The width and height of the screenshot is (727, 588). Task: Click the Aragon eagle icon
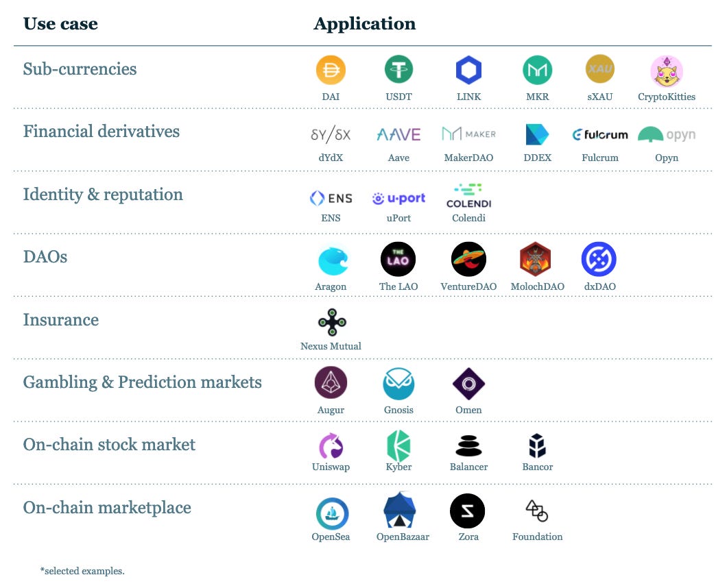[x=333, y=261]
